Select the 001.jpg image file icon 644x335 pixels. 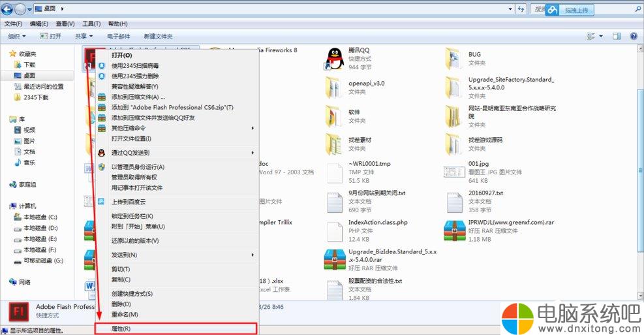point(454,172)
